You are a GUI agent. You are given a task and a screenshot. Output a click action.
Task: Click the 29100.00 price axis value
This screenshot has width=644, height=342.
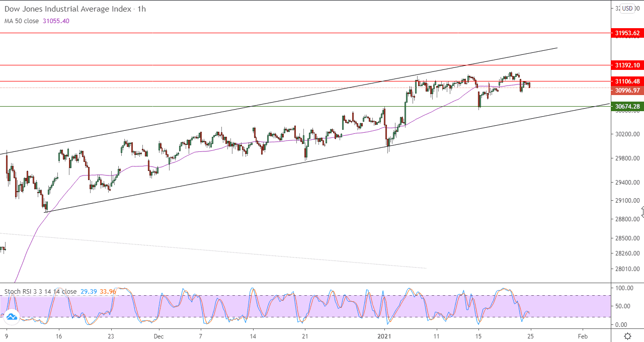click(627, 201)
